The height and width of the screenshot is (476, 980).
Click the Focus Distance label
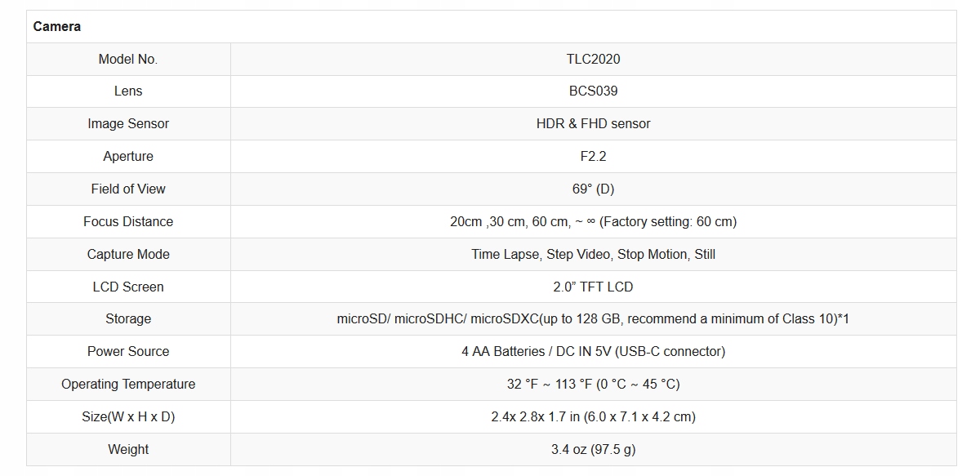pyautogui.click(x=128, y=222)
